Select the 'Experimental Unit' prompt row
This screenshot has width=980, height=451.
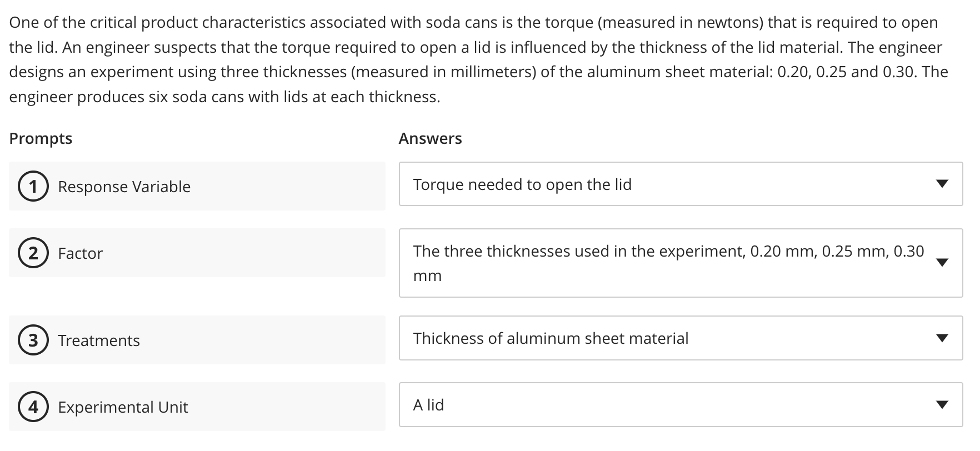[197, 407]
